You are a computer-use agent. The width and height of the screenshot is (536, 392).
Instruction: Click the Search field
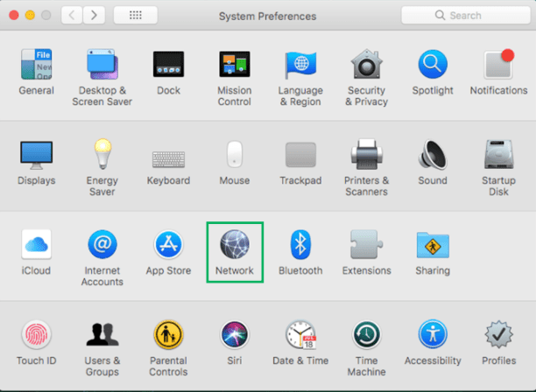(x=464, y=16)
